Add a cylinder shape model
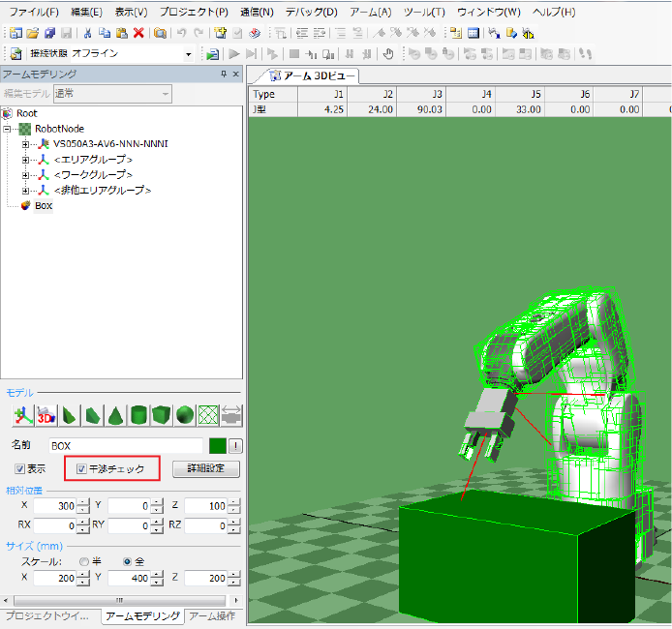The width and height of the screenshot is (672, 629). pos(138,415)
